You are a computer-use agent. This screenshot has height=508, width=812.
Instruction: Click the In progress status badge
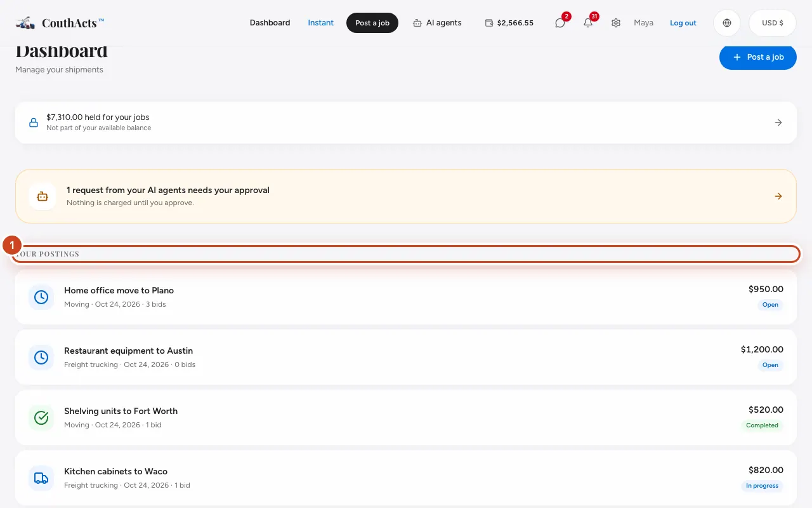click(762, 486)
